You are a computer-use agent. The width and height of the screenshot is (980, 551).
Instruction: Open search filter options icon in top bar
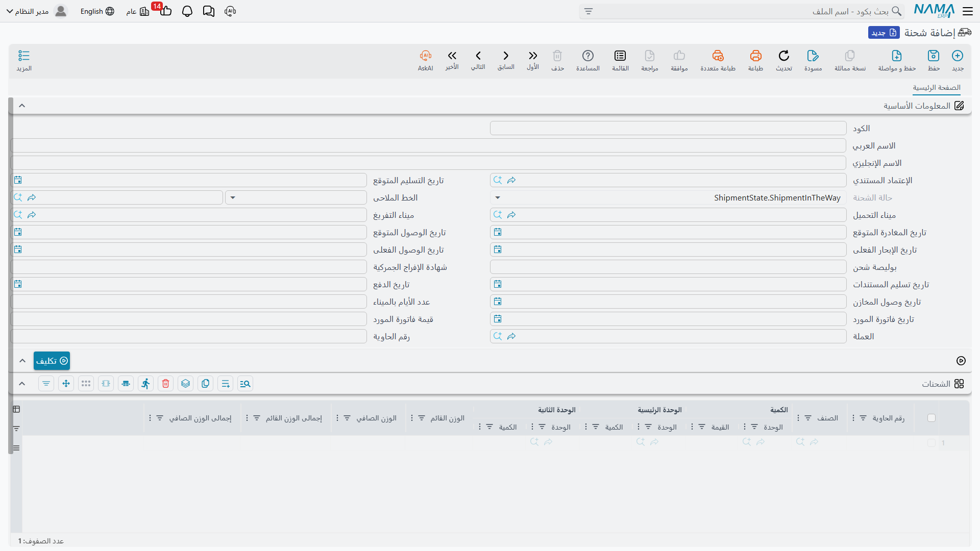point(589,11)
